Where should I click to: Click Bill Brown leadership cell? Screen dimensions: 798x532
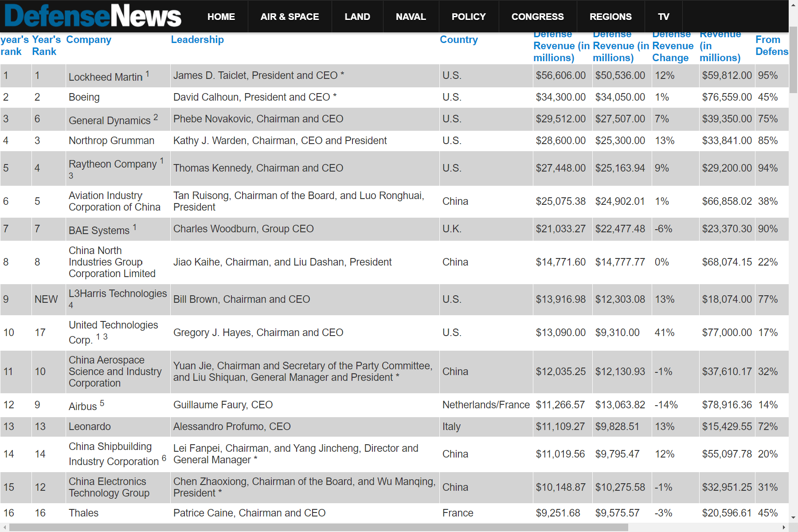pyautogui.click(x=305, y=300)
